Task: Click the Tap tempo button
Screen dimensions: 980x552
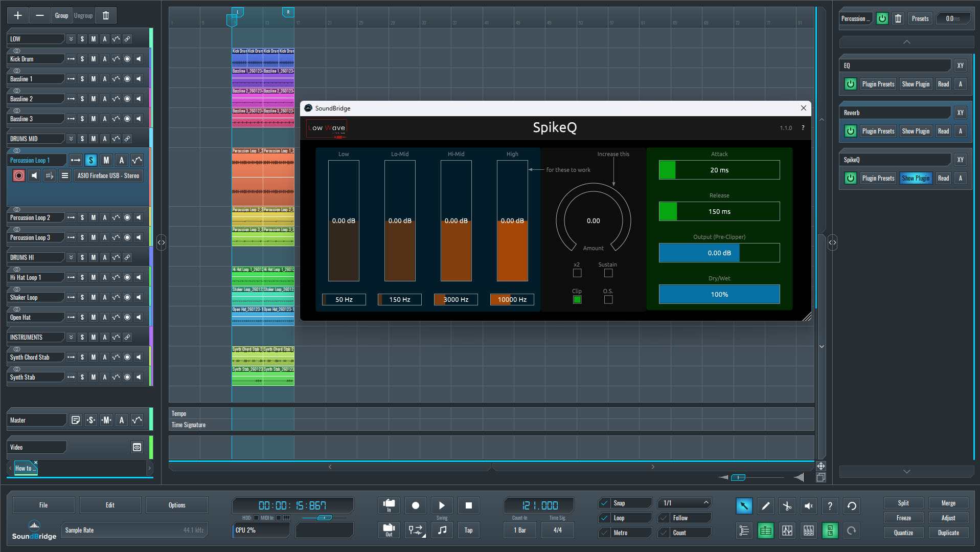Action: [468, 530]
